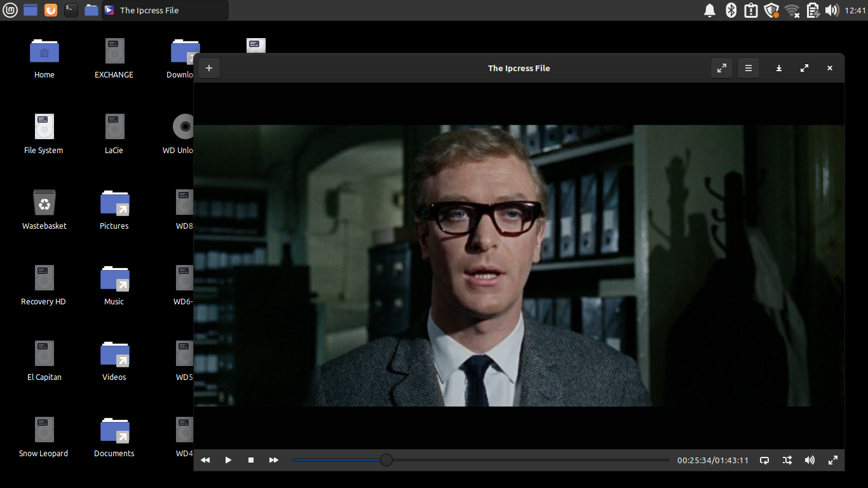
Task: Click the 12:41 panel clock
Action: pyautogui.click(x=855, y=10)
